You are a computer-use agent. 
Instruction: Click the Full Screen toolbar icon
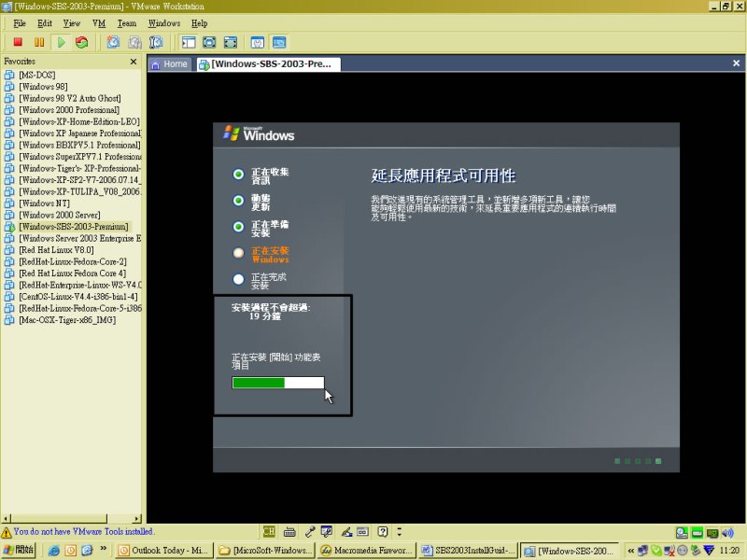click(209, 42)
